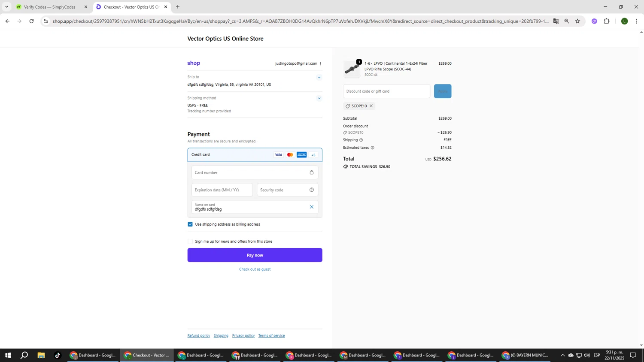Switch to the Verify Codes SimplyCodes tab

[52, 7]
